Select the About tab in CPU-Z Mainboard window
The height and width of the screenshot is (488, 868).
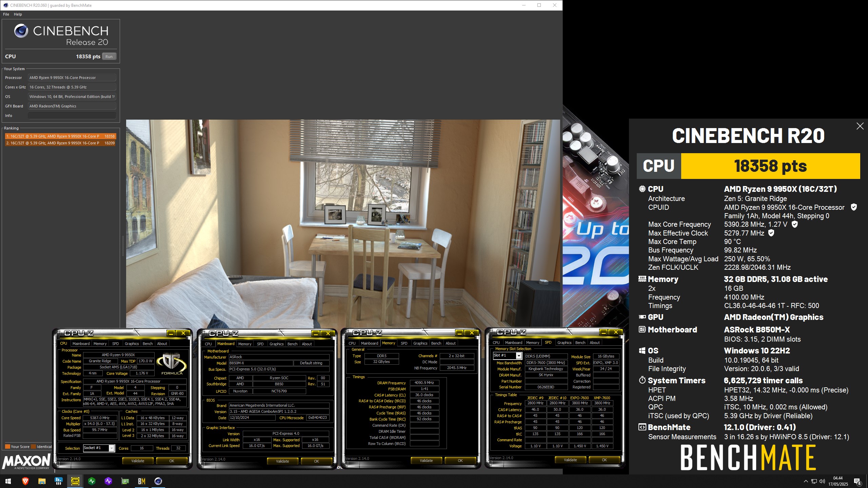coord(307,344)
